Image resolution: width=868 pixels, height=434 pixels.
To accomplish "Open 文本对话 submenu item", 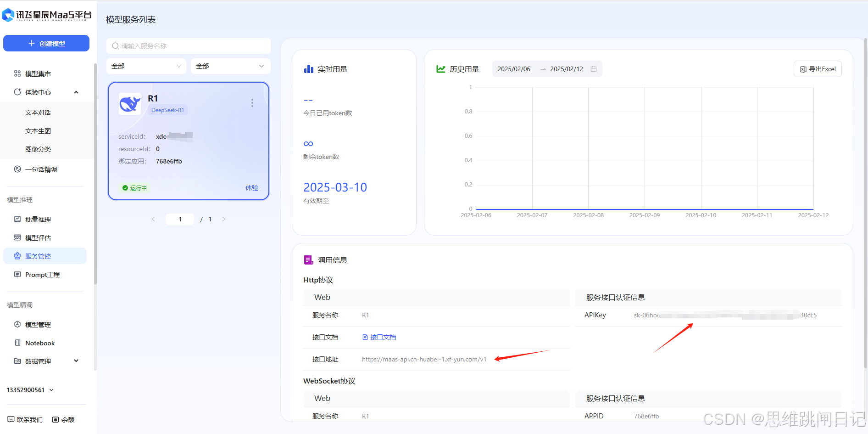I will click(38, 113).
